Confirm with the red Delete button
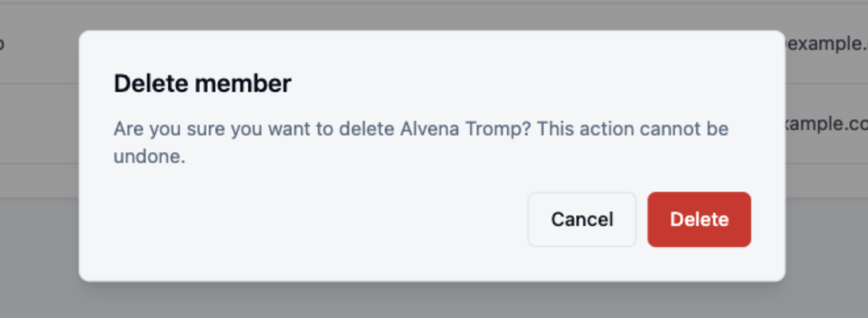Image resolution: width=868 pixels, height=318 pixels. (x=699, y=219)
